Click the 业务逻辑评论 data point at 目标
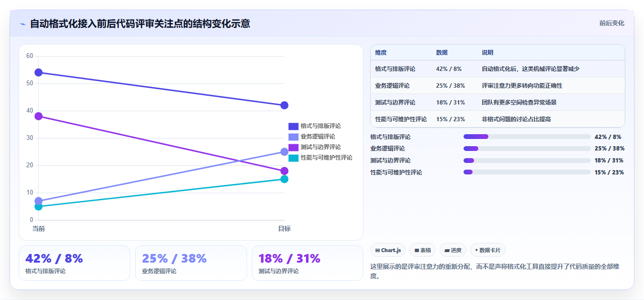The width and height of the screenshot is (644, 300). coord(284,152)
